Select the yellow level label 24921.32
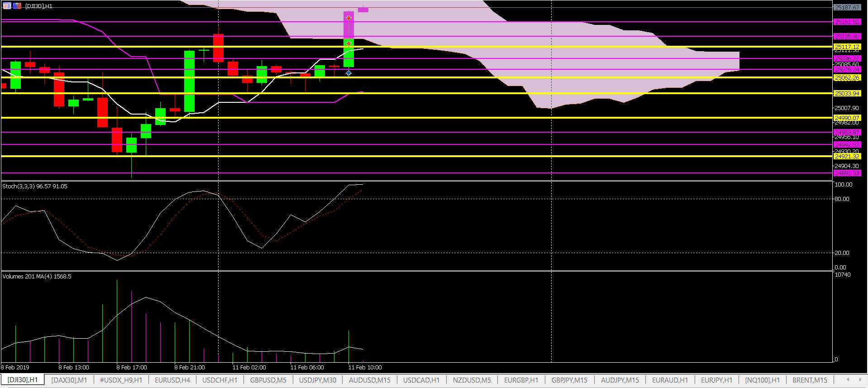This screenshot has height=388, width=868. pos(847,156)
